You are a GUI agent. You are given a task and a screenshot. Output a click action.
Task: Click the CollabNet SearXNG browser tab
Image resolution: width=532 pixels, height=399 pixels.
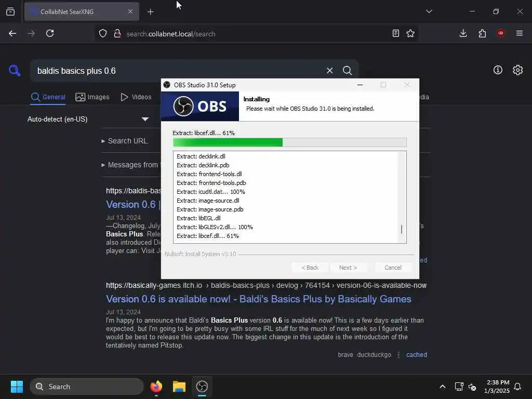[82, 11]
